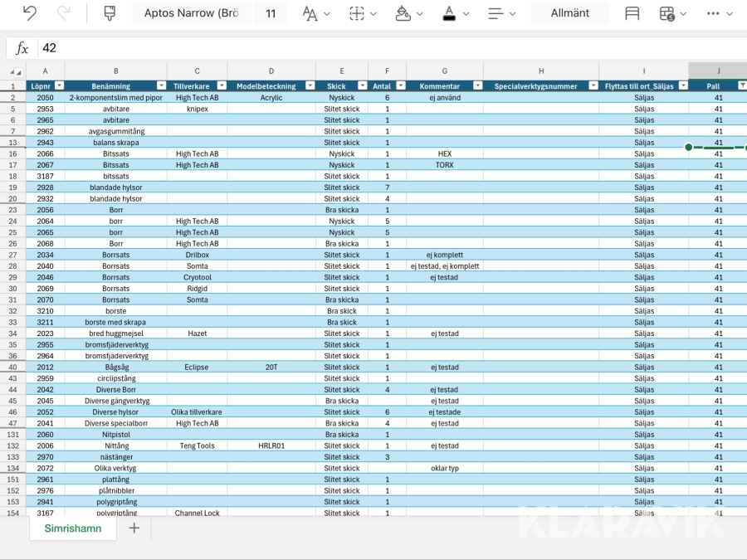Click the Redo arrow icon
Screen dimensions: 747x560
(x=64, y=13)
